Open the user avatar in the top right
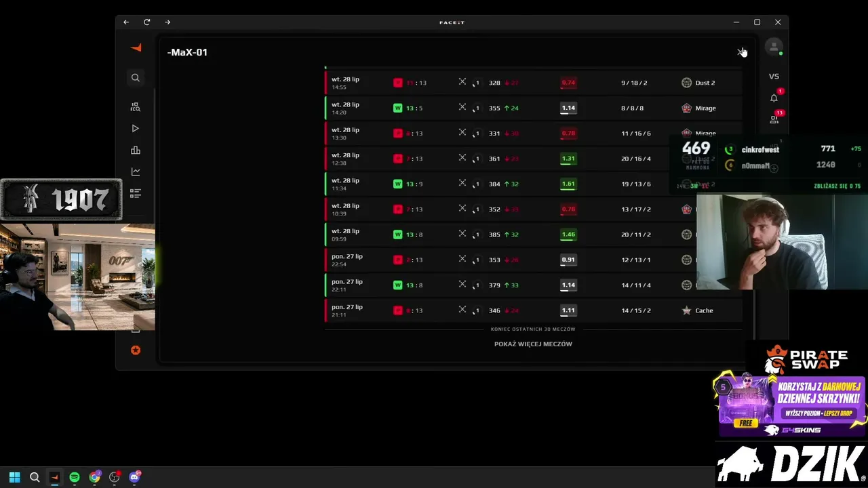The height and width of the screenshot is (488, 868). (x=774, y=47)
